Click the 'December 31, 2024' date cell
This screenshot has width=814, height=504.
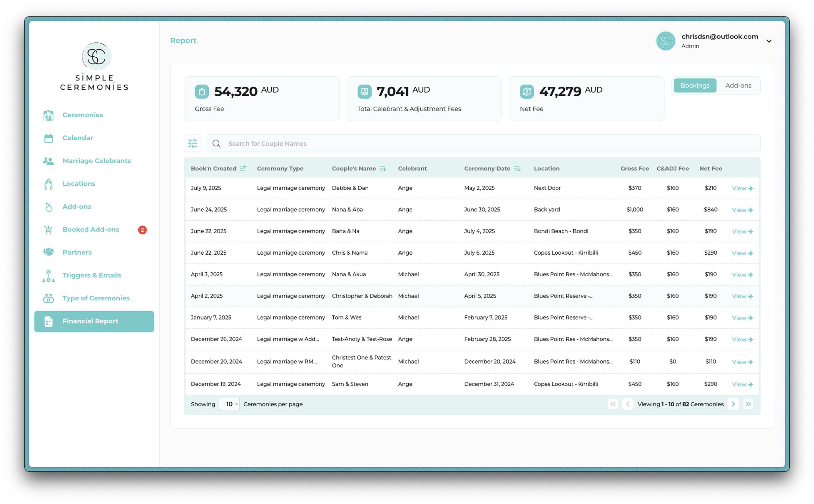pos(489,384)
